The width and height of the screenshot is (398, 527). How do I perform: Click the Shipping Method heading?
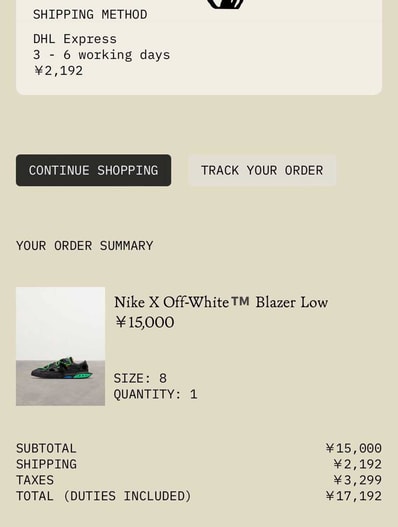[90, 14]
